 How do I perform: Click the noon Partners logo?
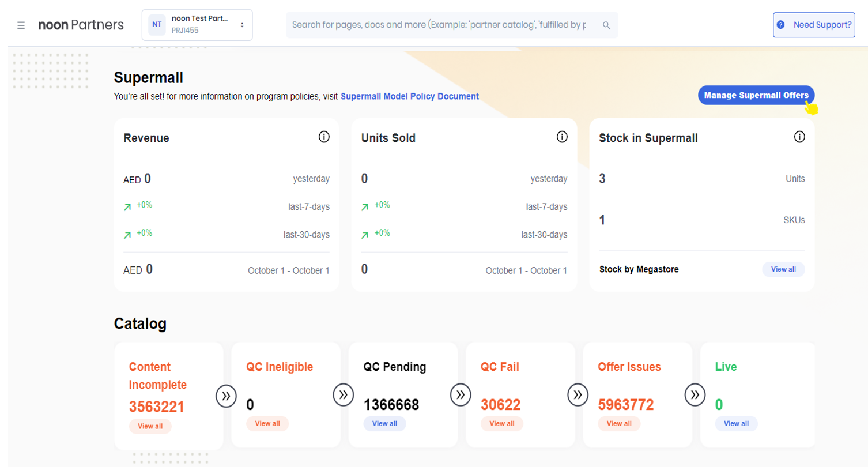coord(81,25)
